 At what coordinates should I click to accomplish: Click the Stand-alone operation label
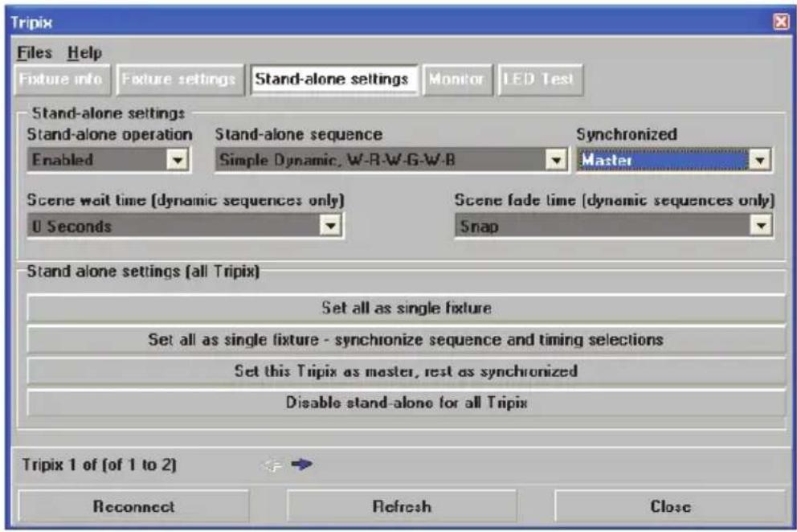109,134
